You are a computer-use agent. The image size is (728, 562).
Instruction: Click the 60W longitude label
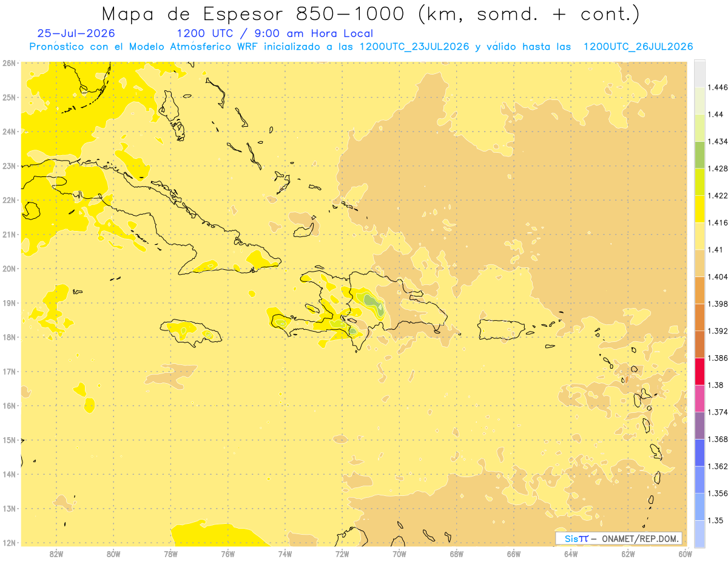pos(685,554)
